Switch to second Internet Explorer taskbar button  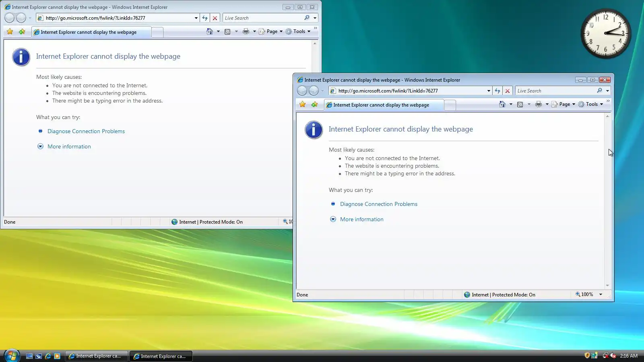161,356
